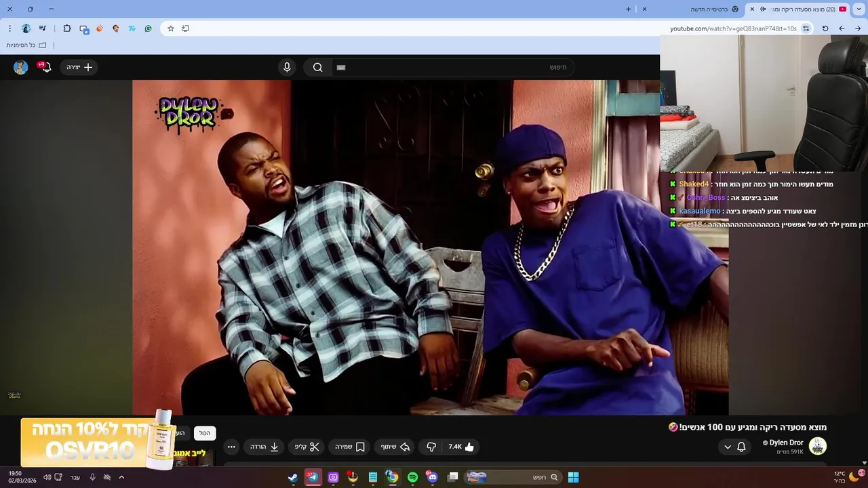Click chat username Oshri_Boss
This screenshot has height=488, width=868.
click(706, 198)
